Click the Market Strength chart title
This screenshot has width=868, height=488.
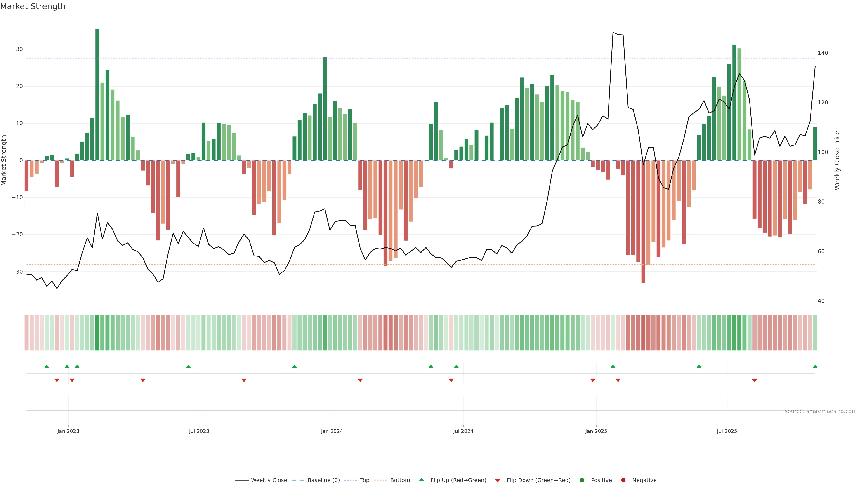(33, 6)
